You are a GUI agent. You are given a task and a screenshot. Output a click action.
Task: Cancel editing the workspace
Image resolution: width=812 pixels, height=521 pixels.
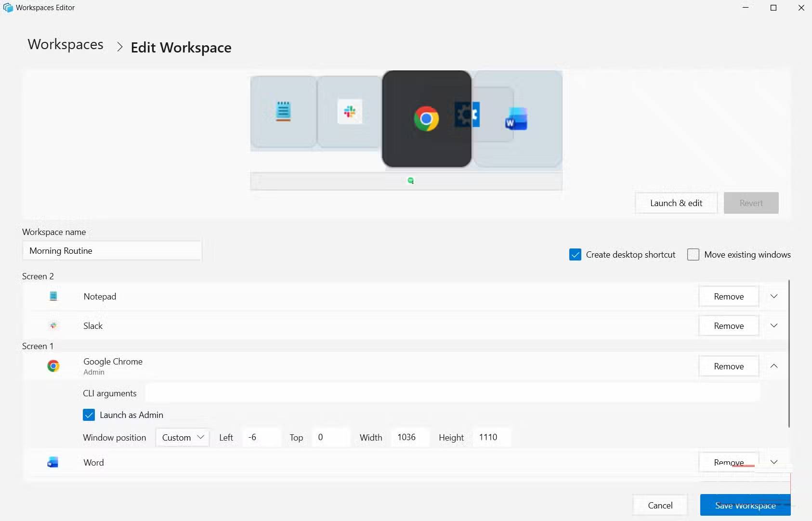[x=660, y=505]
